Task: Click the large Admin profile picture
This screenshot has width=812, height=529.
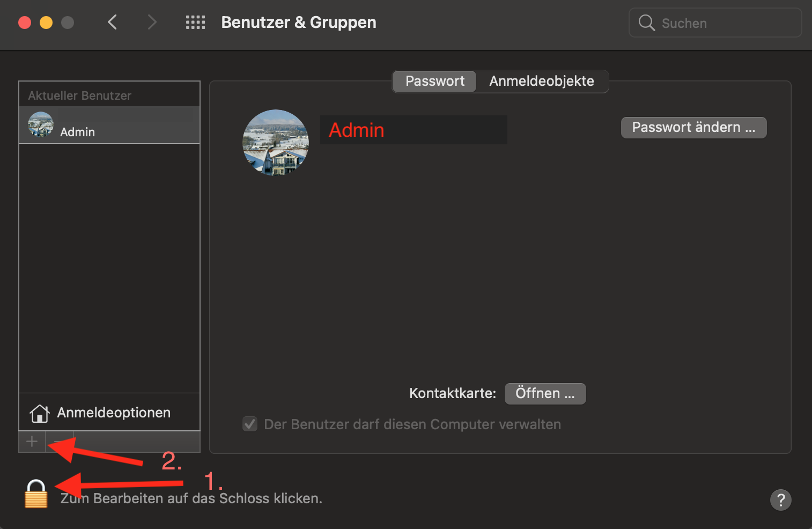Action: 276,143
